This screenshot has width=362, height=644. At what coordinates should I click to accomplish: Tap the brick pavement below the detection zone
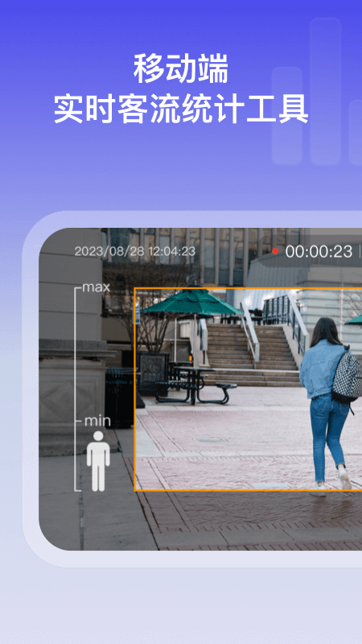pos(254,518)
